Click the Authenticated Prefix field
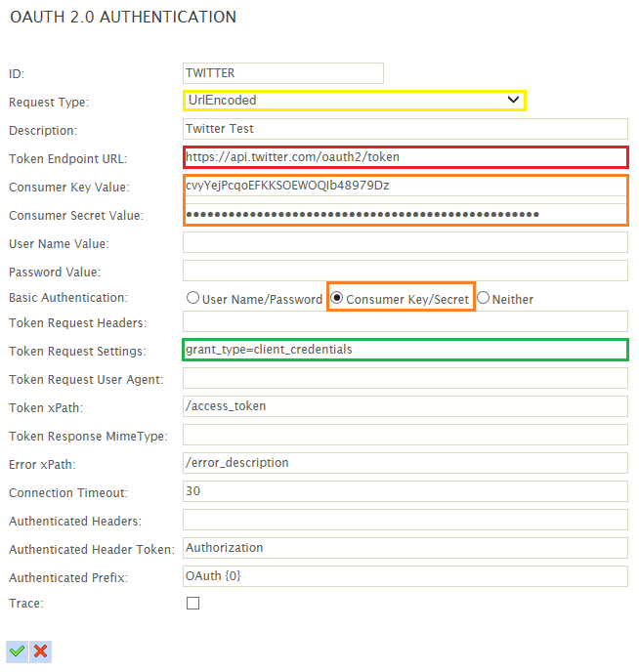This screenshot has height=672, width=639. [405, 576]
